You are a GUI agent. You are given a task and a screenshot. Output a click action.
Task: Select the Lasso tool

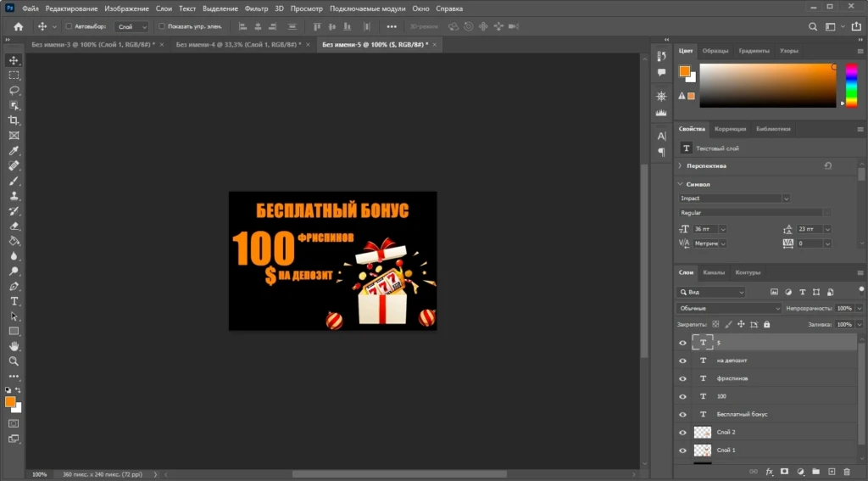14,90
